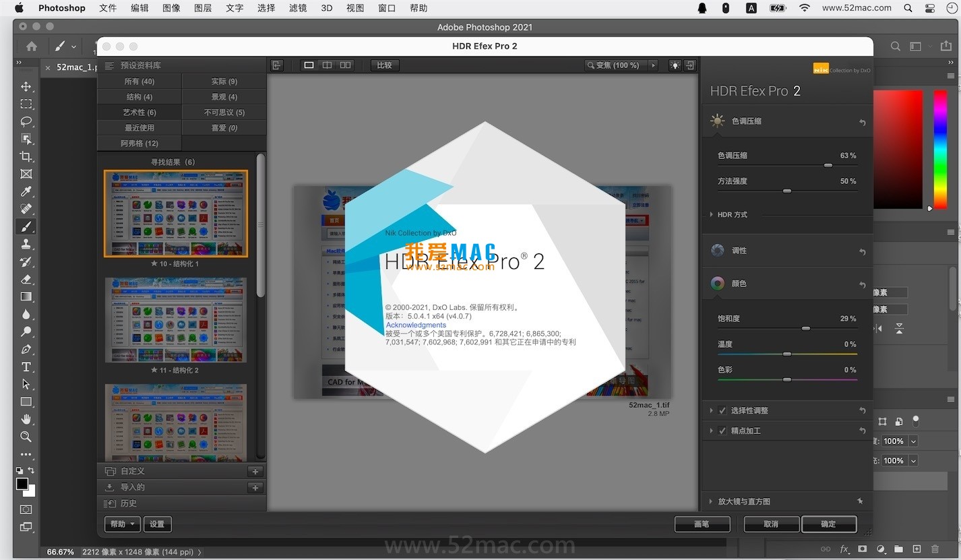This screenshot has width=961, height=560.
Task: Select the 景观 (4) preset category
Action: click(x=224, y=97)
